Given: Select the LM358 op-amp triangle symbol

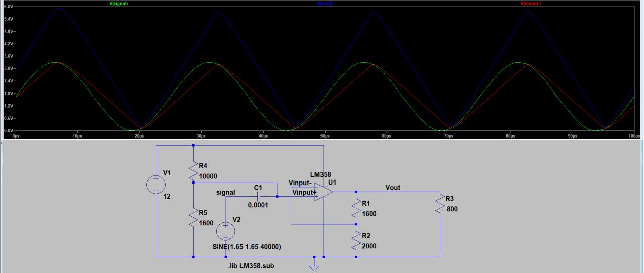Looking at the screenshot, I should pos(323,192).
